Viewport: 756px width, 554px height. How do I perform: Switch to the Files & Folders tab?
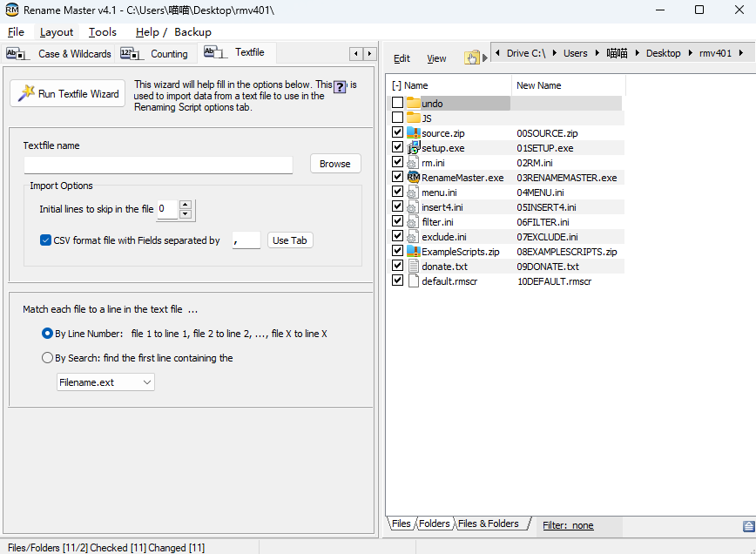(489, 524)
